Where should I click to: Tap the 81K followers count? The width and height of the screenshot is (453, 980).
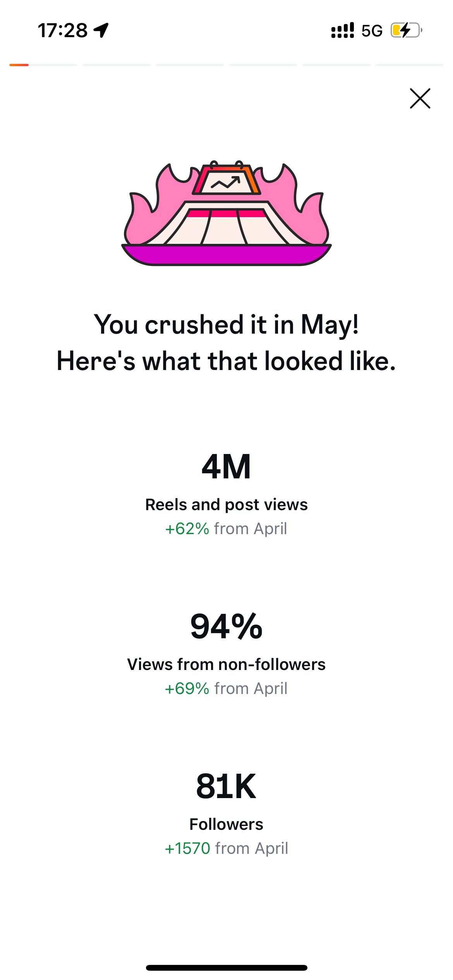point(226,786)
